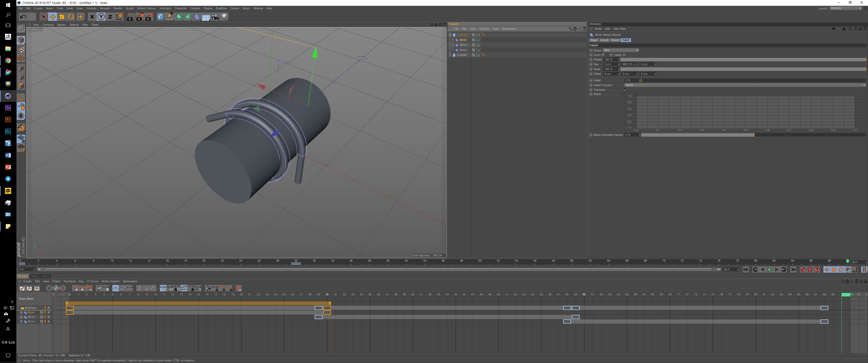Click Record Active Objects button
The width and height of the screenshot is (868, 363).
coord(803,269)
